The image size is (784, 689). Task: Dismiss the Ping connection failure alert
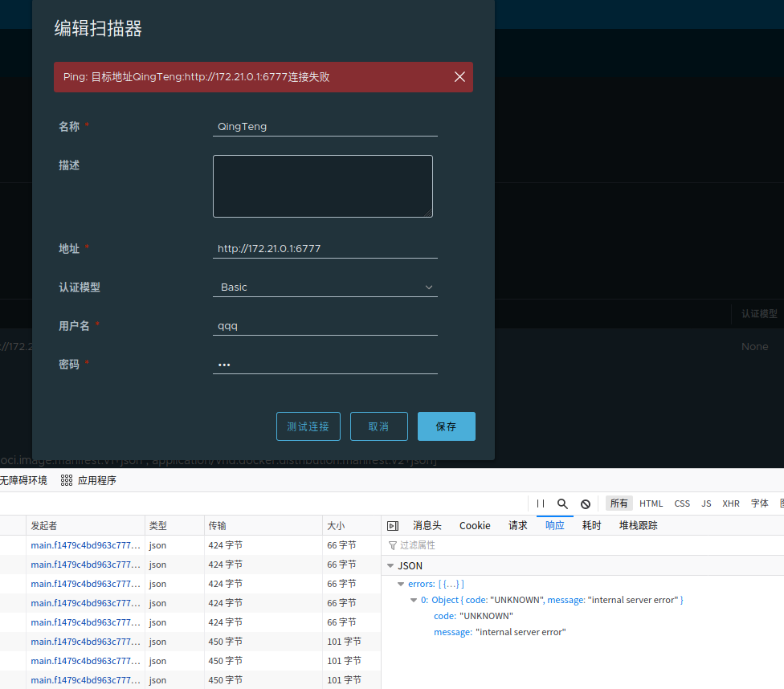tap(459, 77)
